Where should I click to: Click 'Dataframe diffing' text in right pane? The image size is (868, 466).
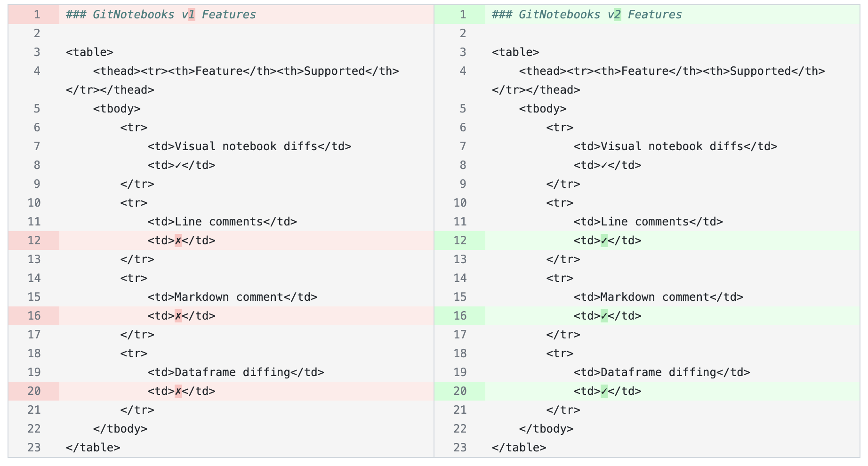pyautogui.click(x=658, y=372)
